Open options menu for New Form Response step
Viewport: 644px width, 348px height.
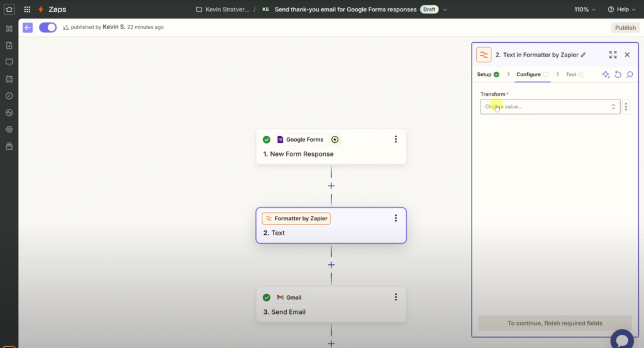tap(396, 139)
